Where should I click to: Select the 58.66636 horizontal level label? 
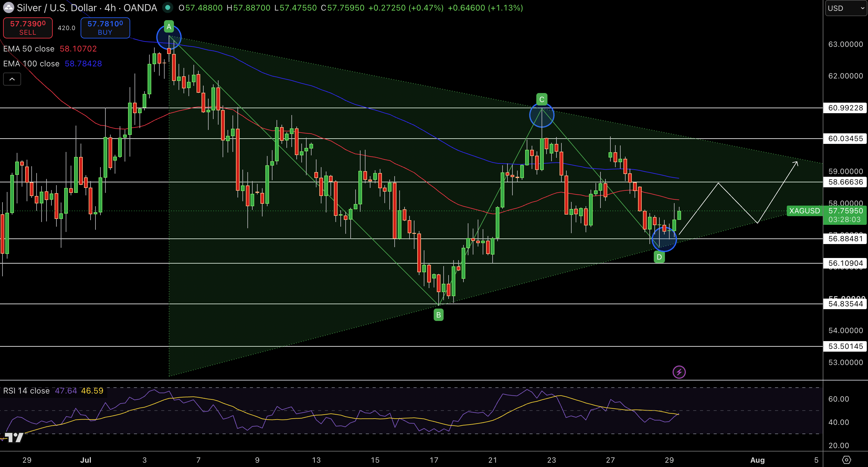tap(845, 182)
